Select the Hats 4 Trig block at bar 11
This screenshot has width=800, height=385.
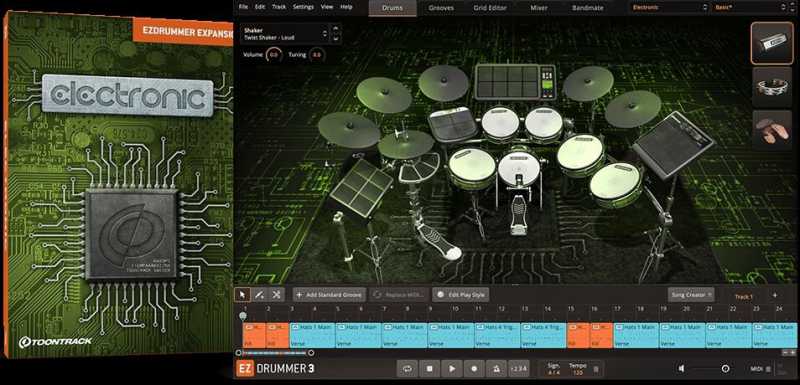[x=497, y=335]
